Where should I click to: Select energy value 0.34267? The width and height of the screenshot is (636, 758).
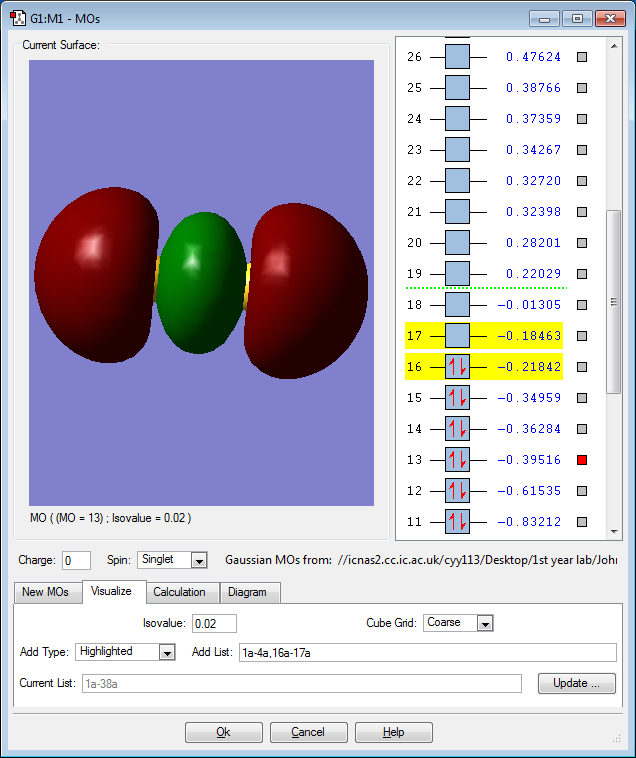point(533,150)
